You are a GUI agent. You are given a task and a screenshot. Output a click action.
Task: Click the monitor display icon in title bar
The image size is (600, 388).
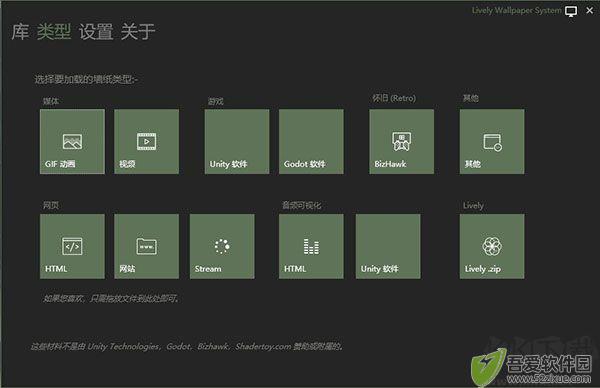571,11
